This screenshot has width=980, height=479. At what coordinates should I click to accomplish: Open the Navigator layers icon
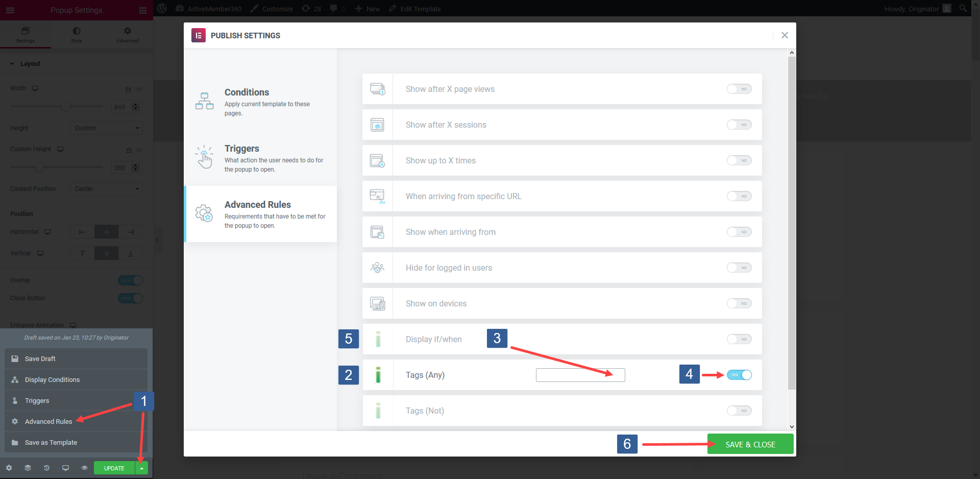point(28,468)
